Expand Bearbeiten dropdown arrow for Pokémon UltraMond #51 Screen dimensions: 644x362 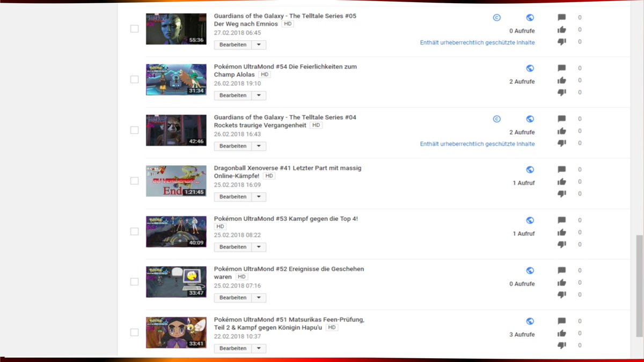point(259,349)
